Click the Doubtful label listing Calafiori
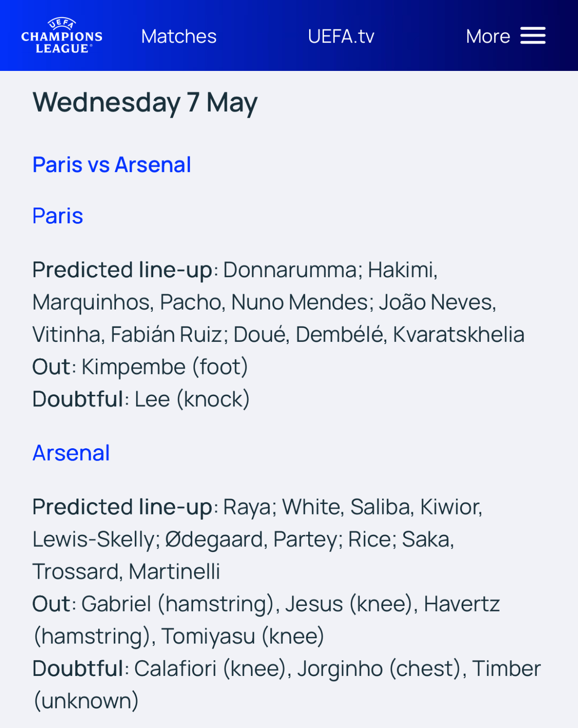This screenshot has width=578, height=728. pyautogui.click(x=78, y=669)
